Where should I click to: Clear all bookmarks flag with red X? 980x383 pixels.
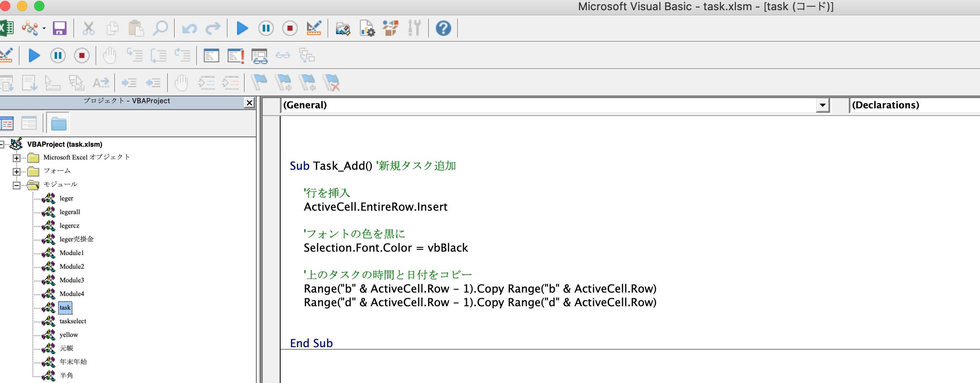pos(331,82)
